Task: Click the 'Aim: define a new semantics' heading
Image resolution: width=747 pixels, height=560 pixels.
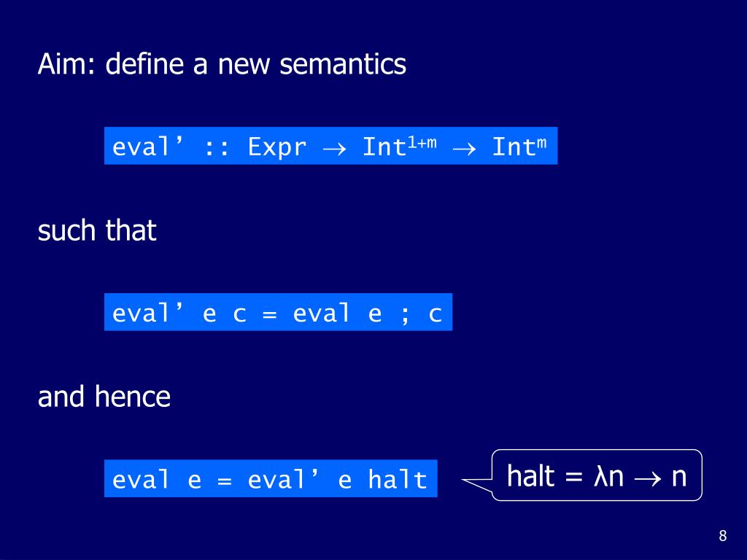Action: tap(222, 64)
